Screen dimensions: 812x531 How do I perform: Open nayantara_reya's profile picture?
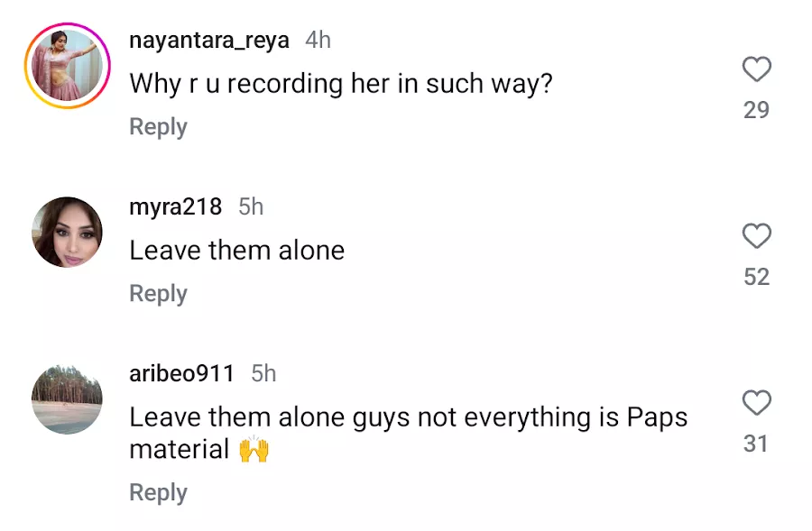coord(68,69)
